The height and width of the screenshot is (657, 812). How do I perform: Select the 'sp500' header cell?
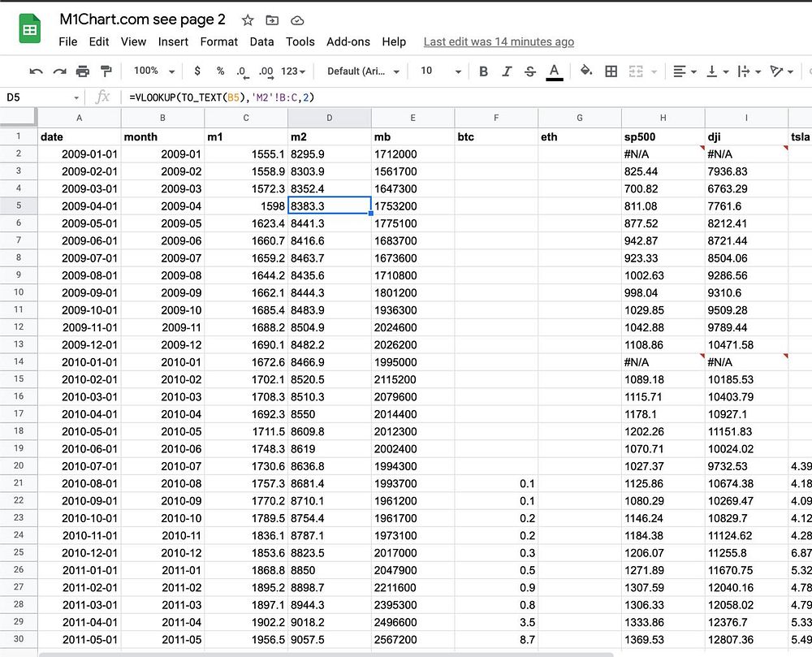click(x=663, y=136)
